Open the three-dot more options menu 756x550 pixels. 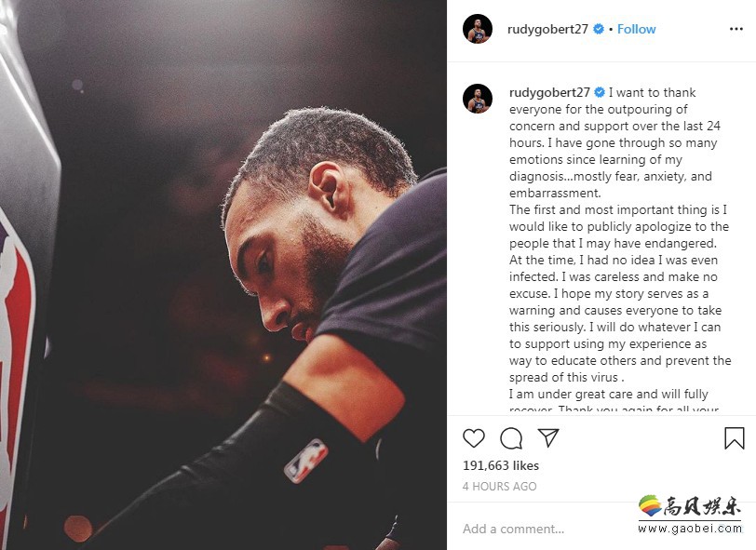pyautogui.click(x=736, y=29)
